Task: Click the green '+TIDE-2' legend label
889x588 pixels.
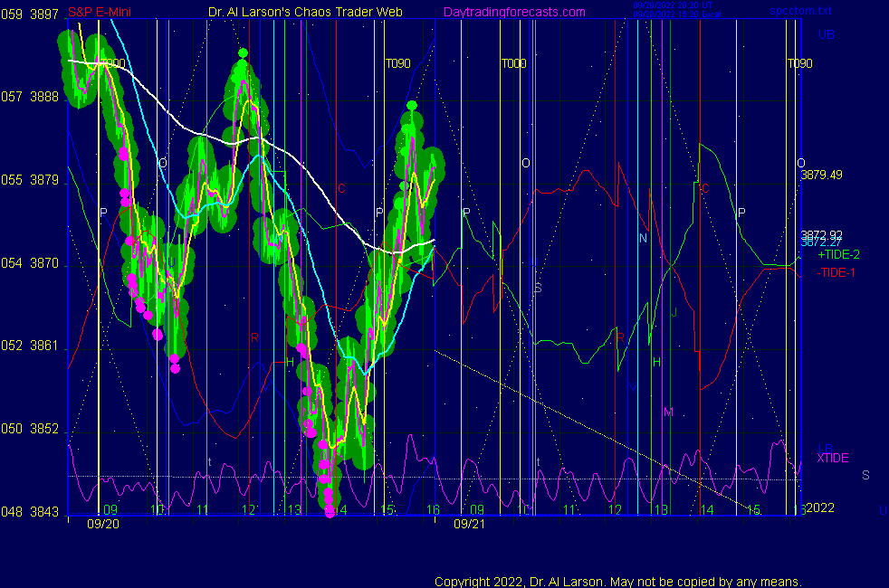Action: 838,254
